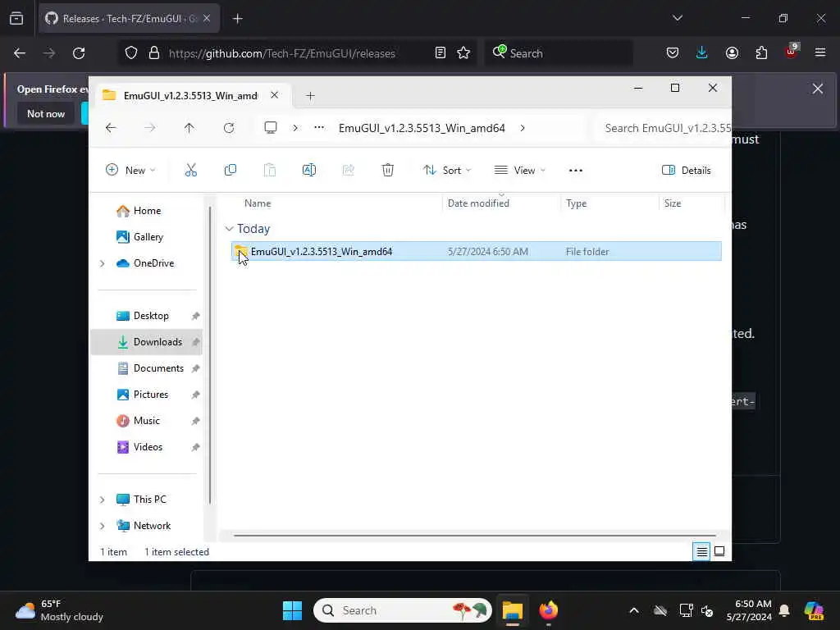Open the See more three-dots toolbar menu

575,171
